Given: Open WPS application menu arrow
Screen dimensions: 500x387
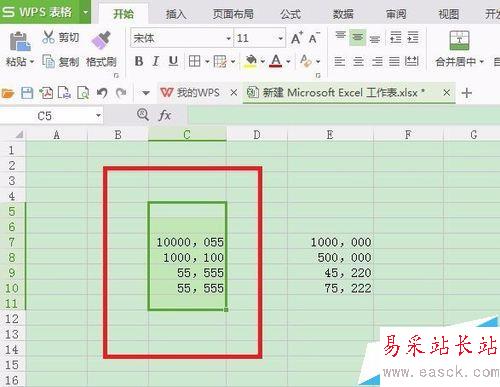Looking at the screenshot, I should coord(86,12).
